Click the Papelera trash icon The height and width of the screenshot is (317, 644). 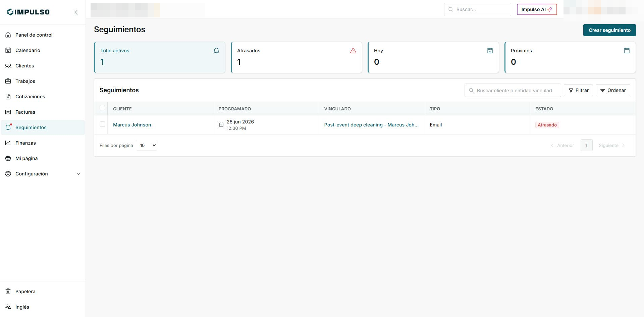click(8, 292)
